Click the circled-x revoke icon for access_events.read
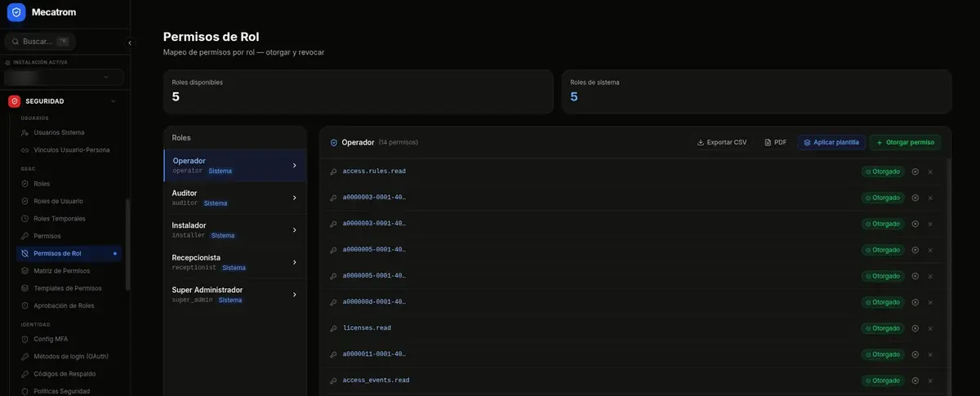The width and height of the screenshot is (980, 396). (x=915, y=380)
